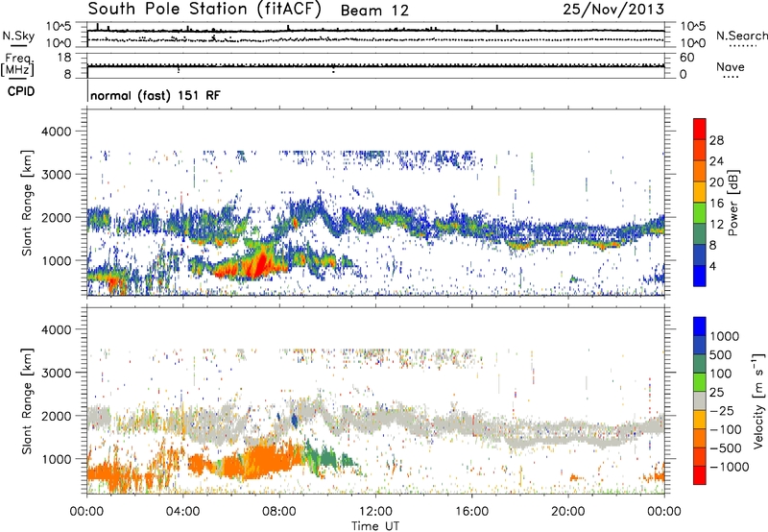
Task: Click the '12:00' time axis label
Action: [375, 512]
